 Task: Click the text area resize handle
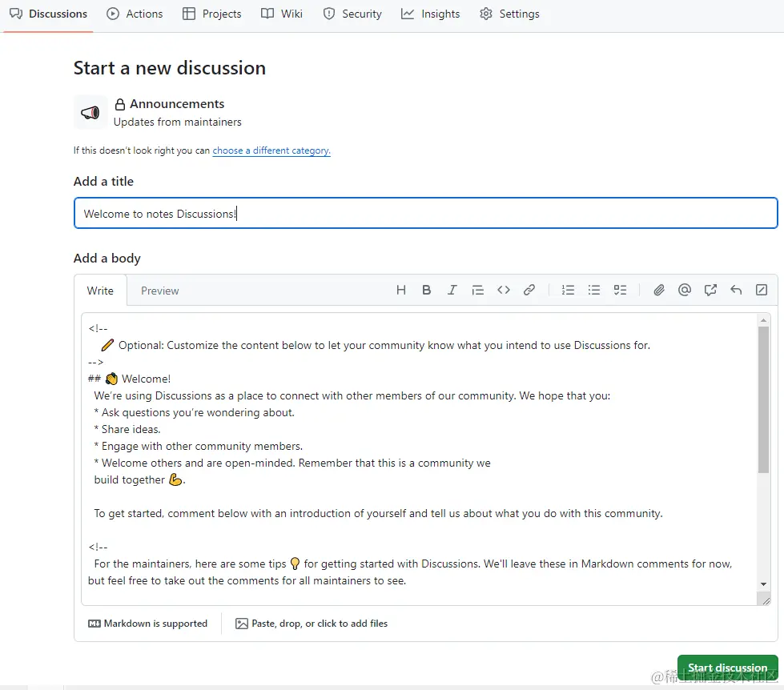766,600
